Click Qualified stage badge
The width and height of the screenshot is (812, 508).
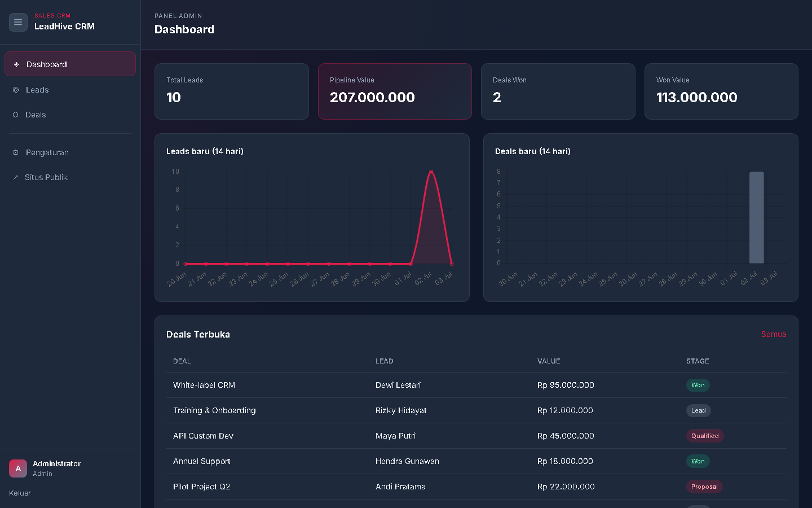point(705,436)
